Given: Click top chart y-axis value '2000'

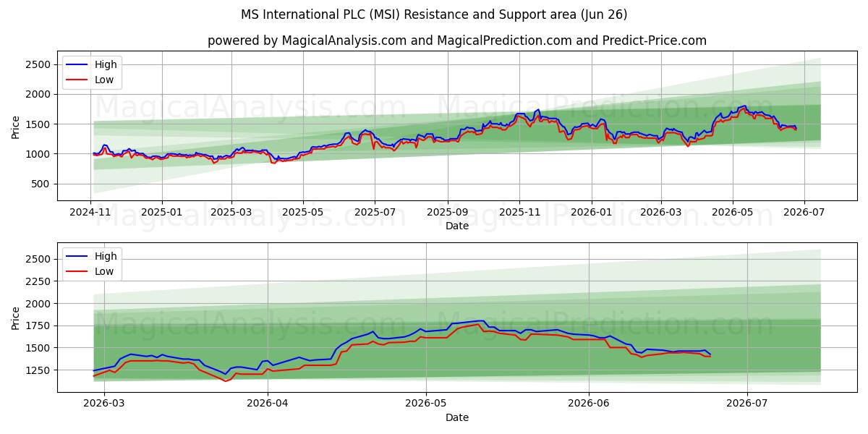Looking at the screenshot, I should pos(38,95).
